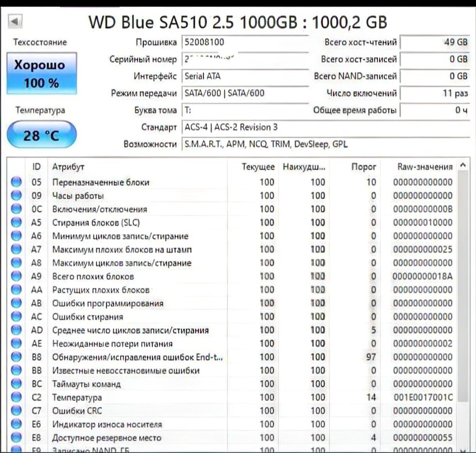
Task: Click the Интерфейс field showing Serial ATA
Action: [x=245, y=76]
